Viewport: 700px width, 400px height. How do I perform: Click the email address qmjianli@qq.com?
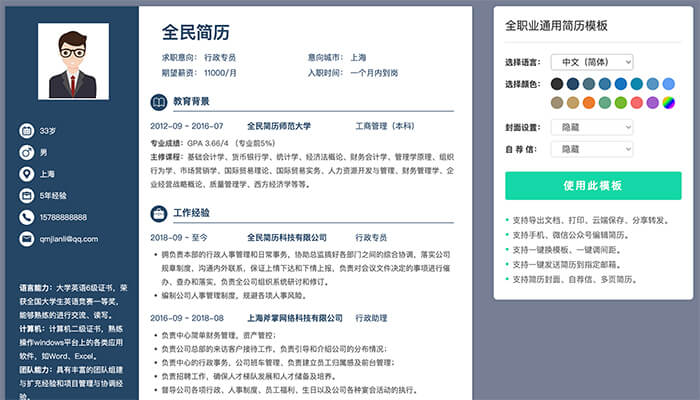(x=68, y=239)
